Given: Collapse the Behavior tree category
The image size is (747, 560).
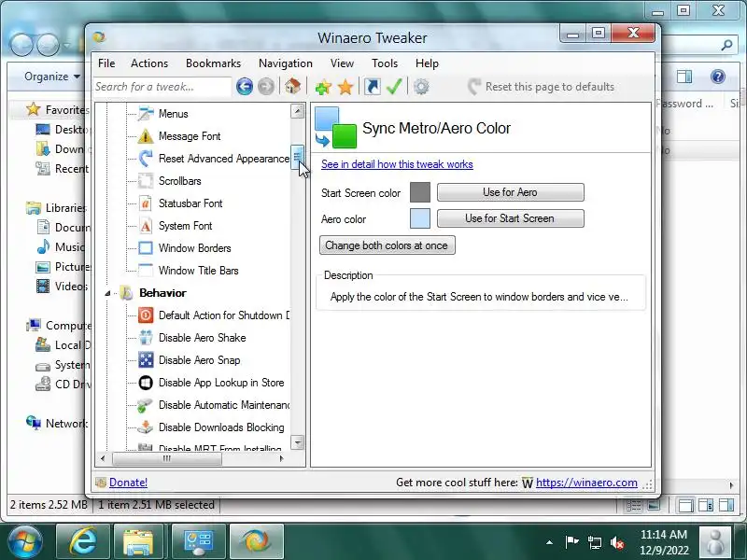Looking at the screenshot, I should [107, 293].
